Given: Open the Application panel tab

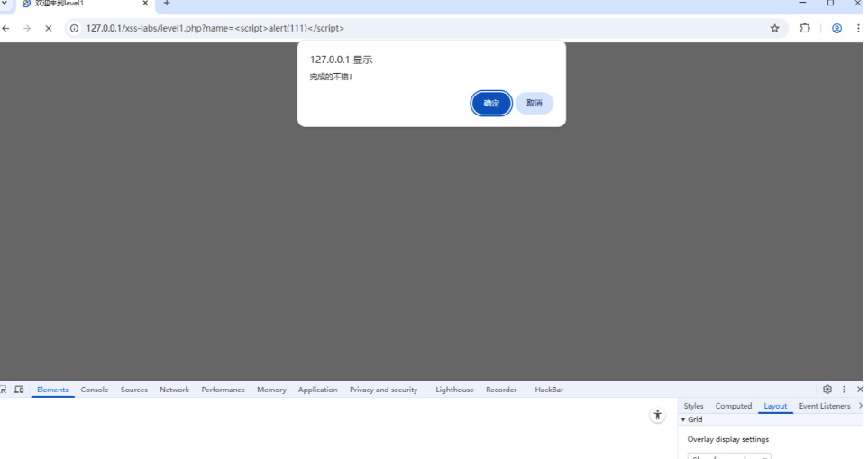Looking at the screenshot, I should point(318,390).
